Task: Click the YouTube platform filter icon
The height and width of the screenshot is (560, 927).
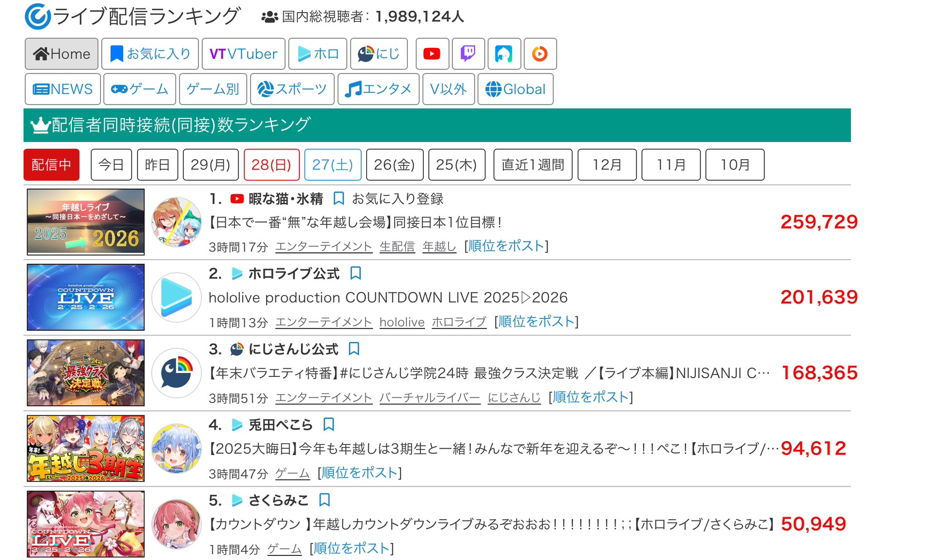Action: point(432,54)
